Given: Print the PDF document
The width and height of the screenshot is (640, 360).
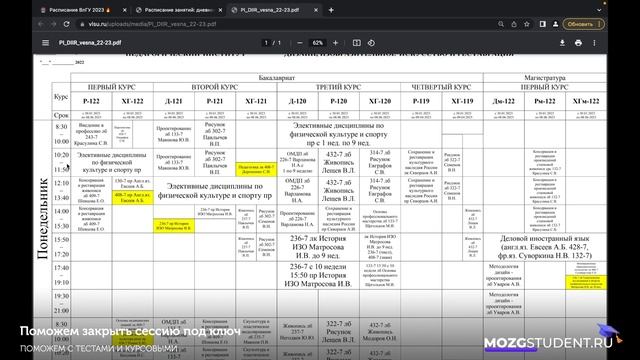Looking at the screenshot, I should coord(578,43).
